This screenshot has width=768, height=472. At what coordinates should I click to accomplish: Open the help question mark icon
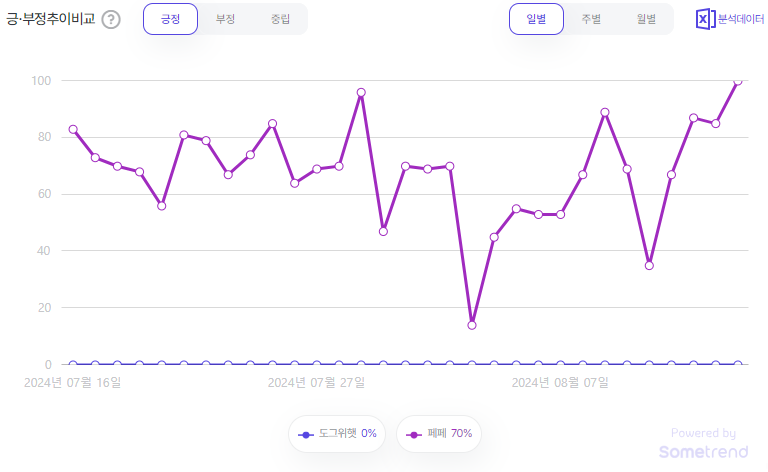tap(111, 20)
